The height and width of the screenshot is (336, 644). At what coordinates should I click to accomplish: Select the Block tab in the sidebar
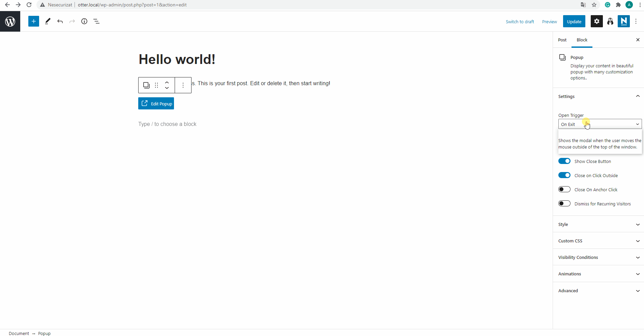[x=582, y=40]
